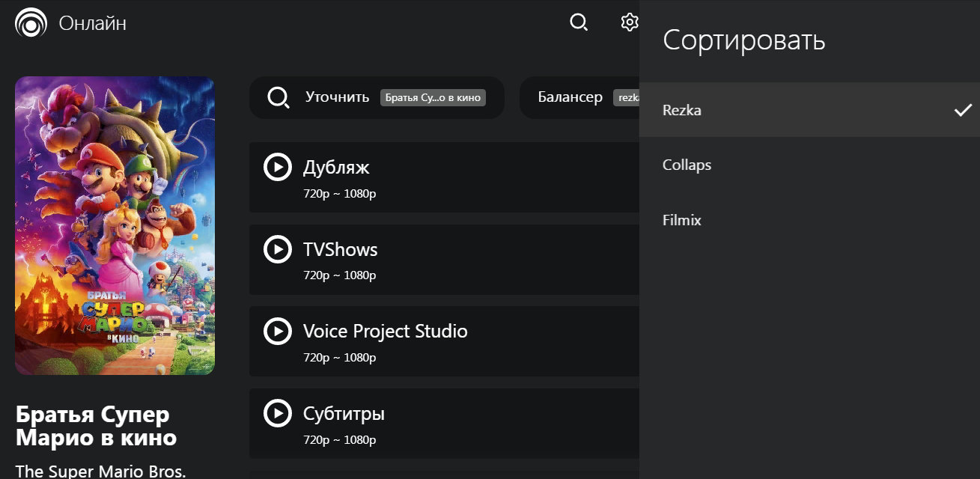Click the rezka badge beside Балансер
The width and height of the screenshot is (980, 479).
click(627, 98)
